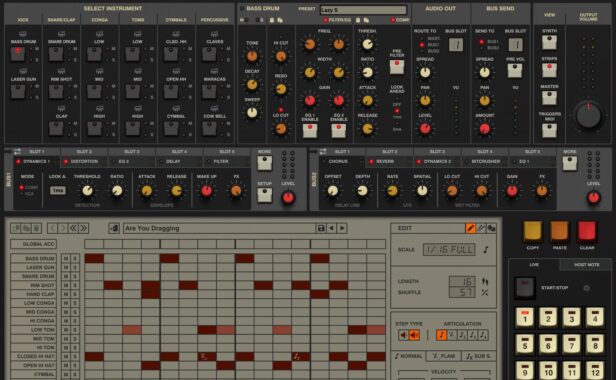616x380 pixels.
Task: Click the yellow Copy button
Action: 532,232
